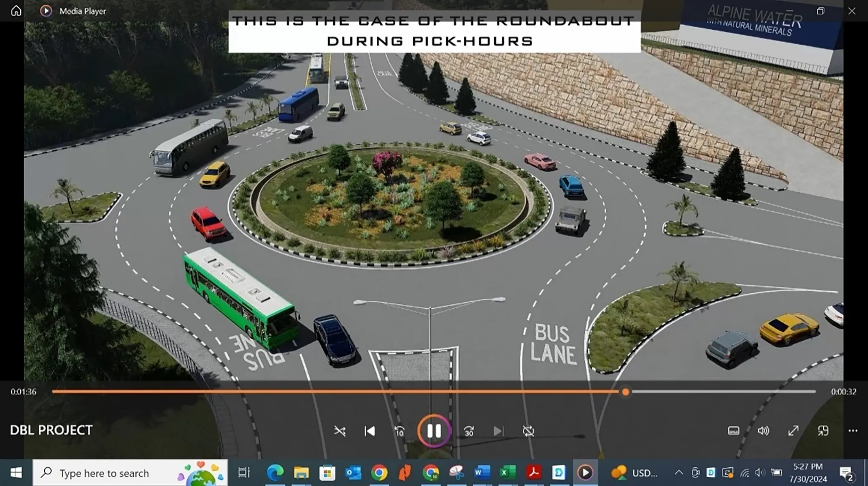Enter full screen mode
Image resolution: width=868 pixels, height=486 pixels.
793,431
